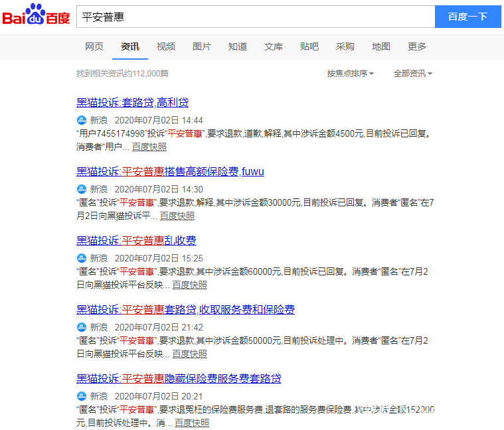Image resolution: width=504 pixels, height=430 pixels.
Task: Open the 按焦点排序 sort dropdown
Action: [x=350, y=74]
